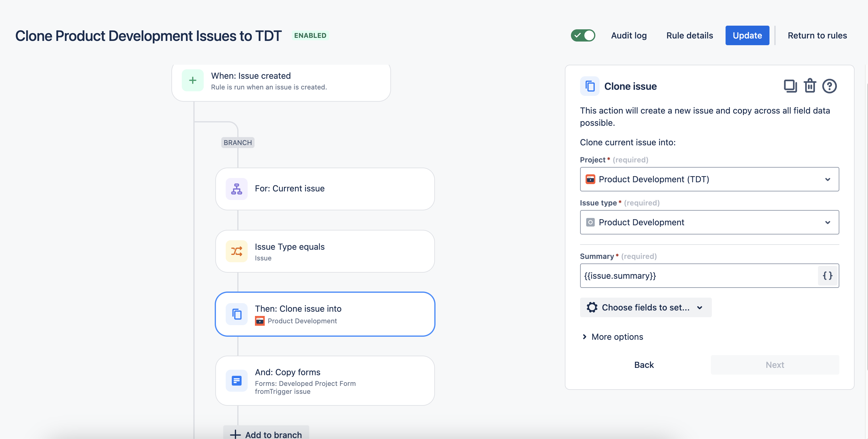
Task: Click the ENABLED status badge
Action: point(310,35)
